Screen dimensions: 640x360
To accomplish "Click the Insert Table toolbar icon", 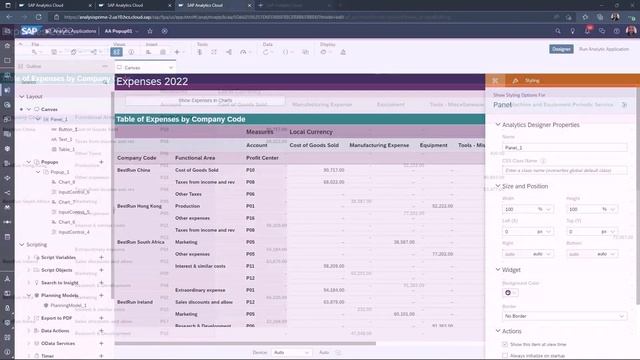I will coord(162,52).
